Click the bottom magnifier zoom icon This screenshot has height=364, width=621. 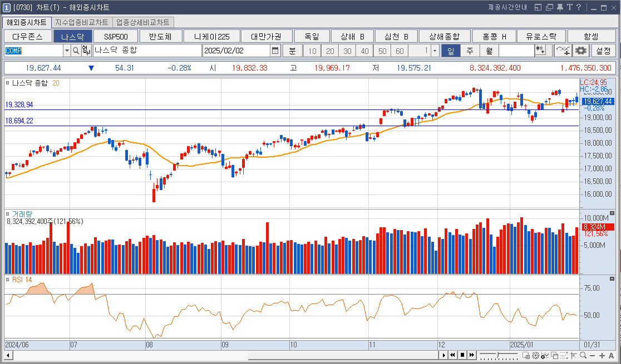click(583, 355)
